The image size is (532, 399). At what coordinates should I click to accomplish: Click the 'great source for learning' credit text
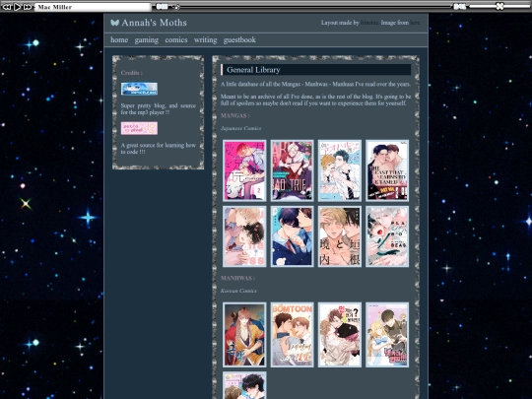(x=158, y=148)
